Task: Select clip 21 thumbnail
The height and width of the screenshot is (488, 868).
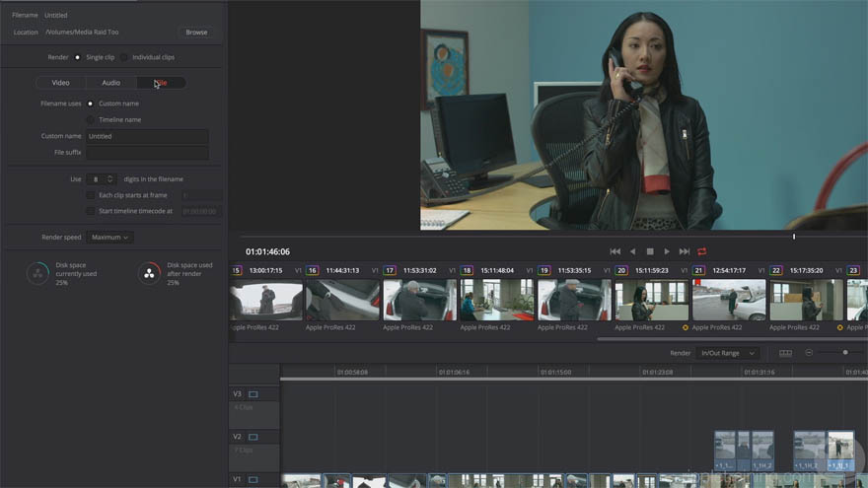Action: tap(729, 300)
